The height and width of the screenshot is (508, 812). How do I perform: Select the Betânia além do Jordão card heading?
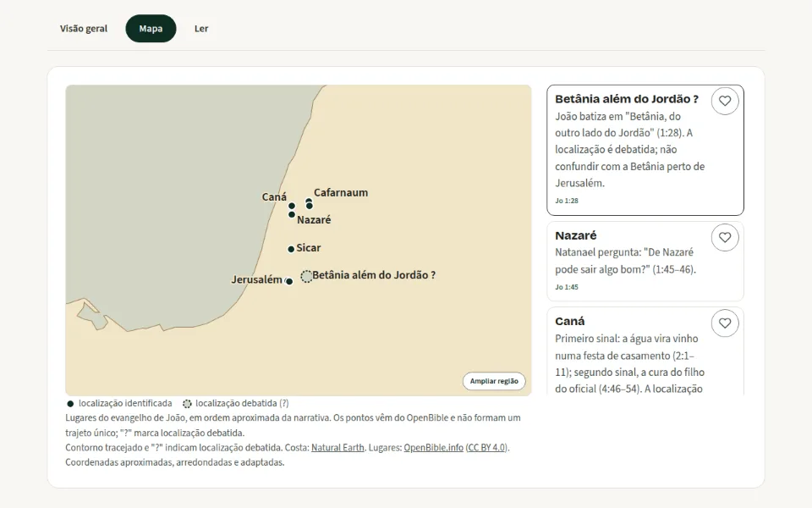click(627, 99)
